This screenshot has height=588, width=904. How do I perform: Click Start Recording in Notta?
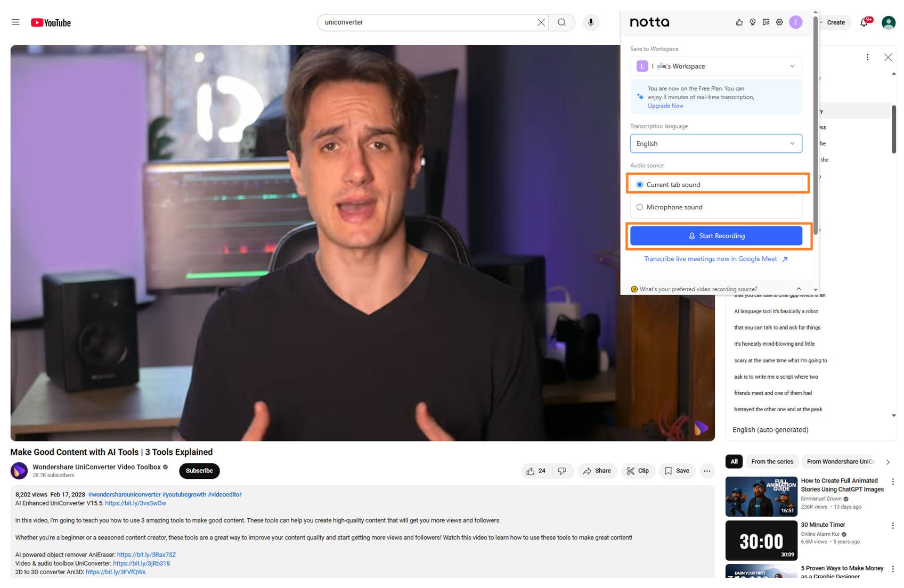716,236
